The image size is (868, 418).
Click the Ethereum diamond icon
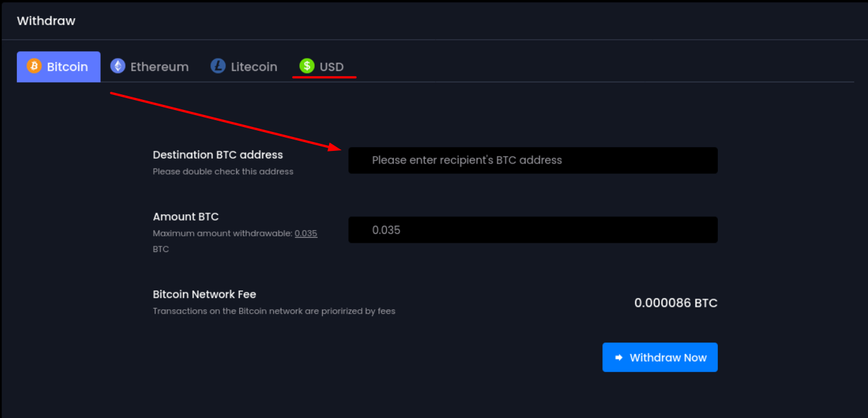(x=117, y=66)
